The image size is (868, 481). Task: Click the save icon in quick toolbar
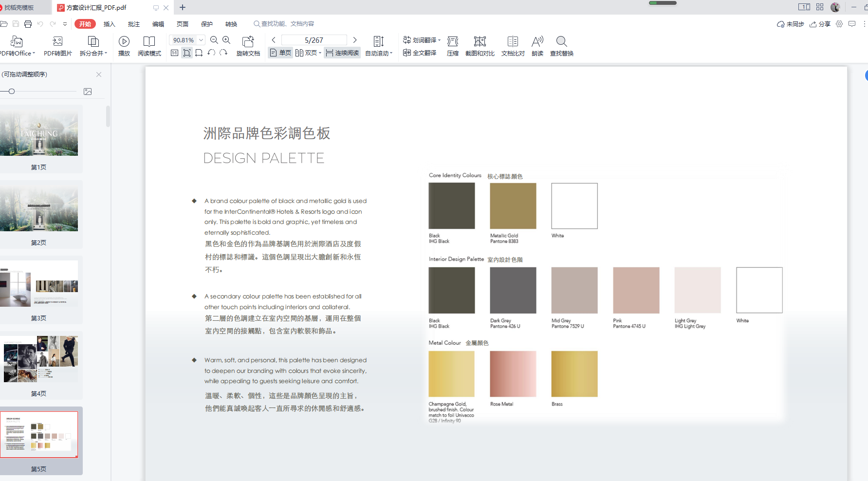(x=16, y=24)
